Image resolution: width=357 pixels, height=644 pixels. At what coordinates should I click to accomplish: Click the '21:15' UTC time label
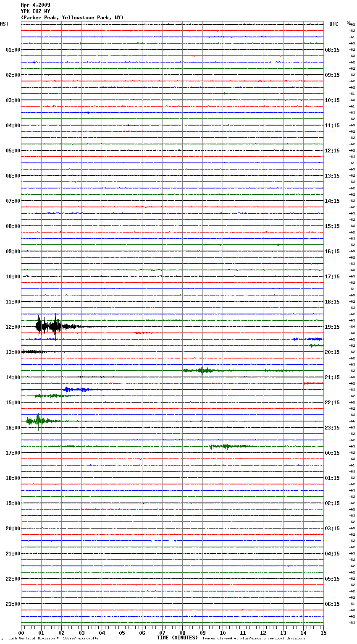click(332, 377)
